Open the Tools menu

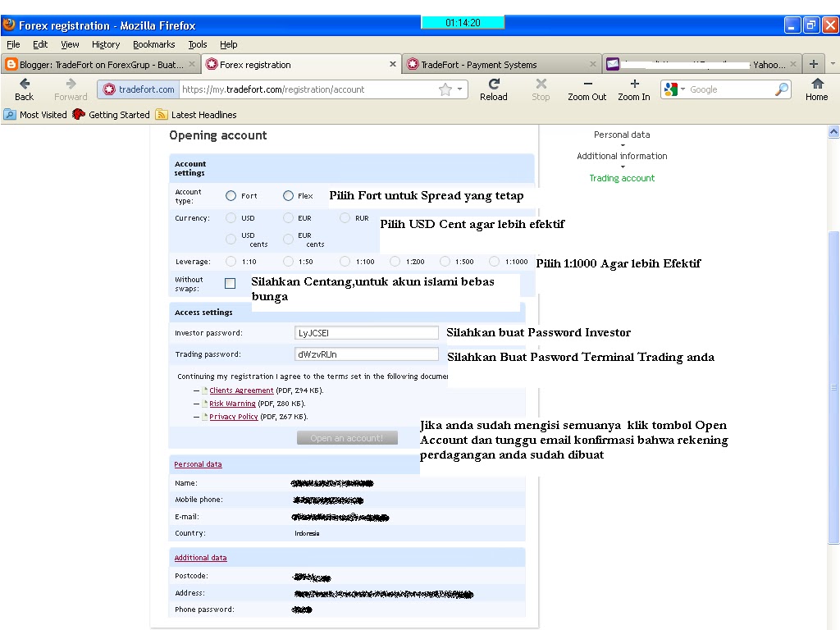pos(197,44)
